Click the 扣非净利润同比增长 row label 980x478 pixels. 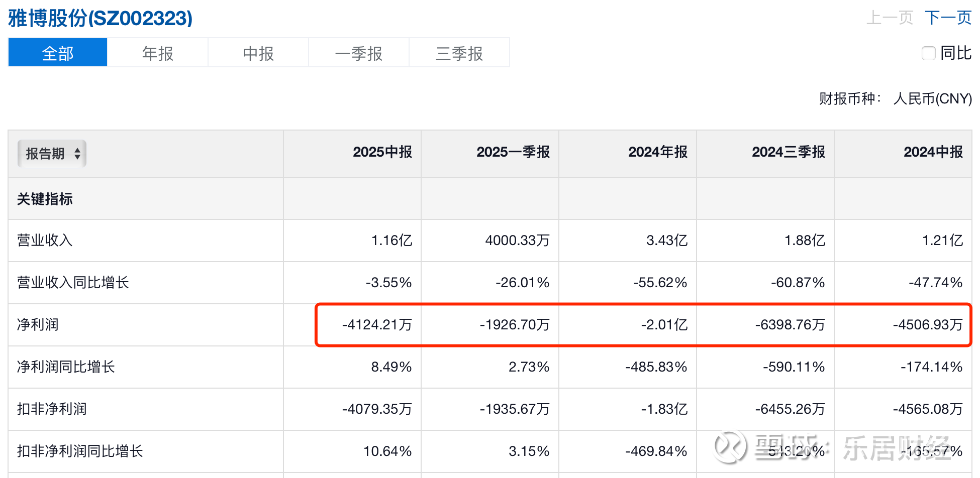(80, 451)
